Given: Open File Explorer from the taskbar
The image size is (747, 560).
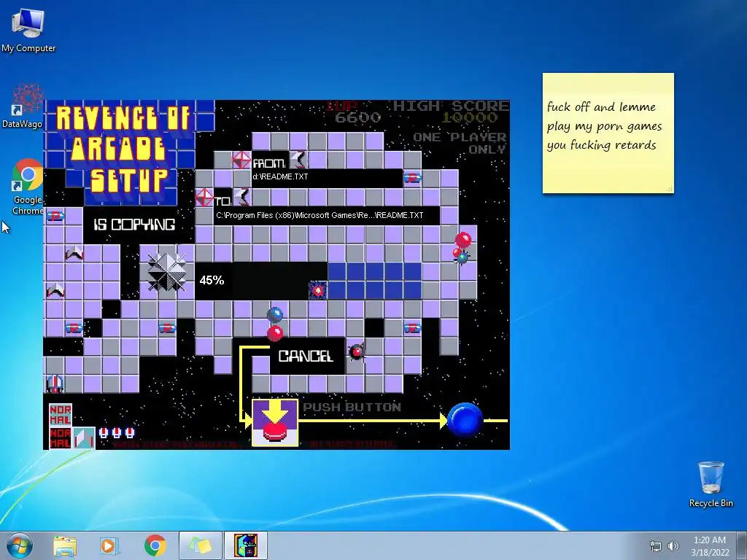Looking at the screenshot, I should [x=65, y=545].
